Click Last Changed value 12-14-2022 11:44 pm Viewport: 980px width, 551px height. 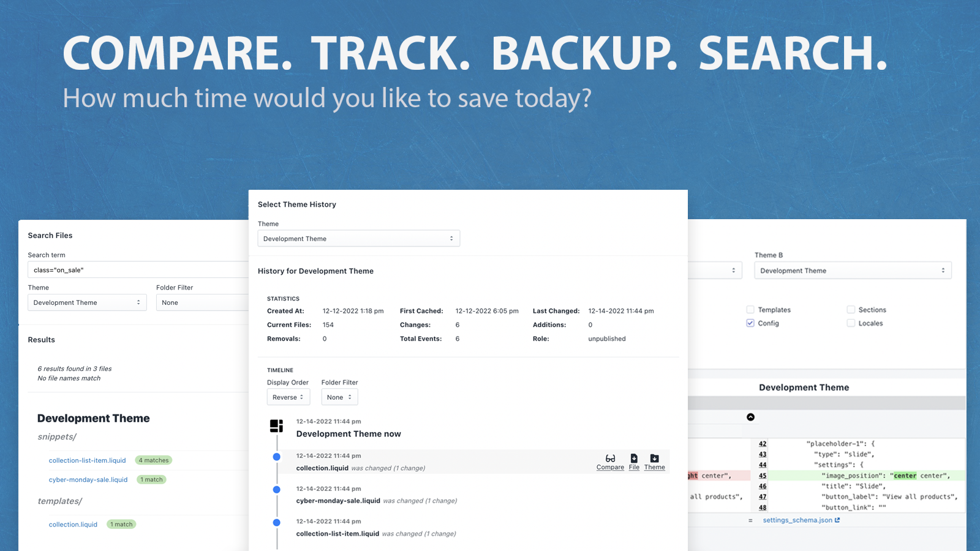click(621, 311)
